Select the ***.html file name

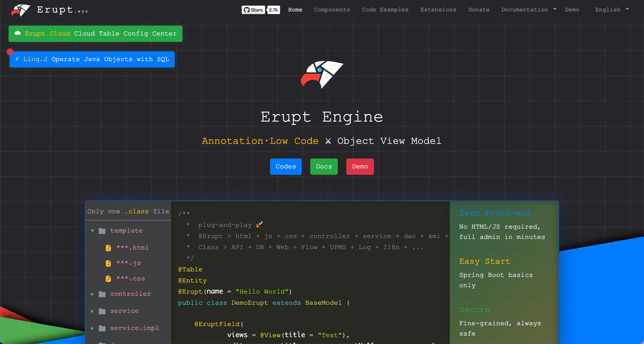[132, 247]
